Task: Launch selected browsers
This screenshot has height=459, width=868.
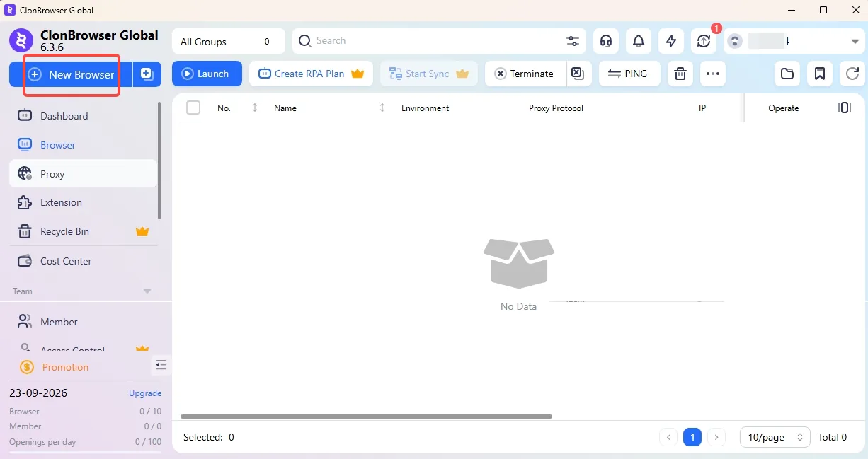Action: pos(207,74)
